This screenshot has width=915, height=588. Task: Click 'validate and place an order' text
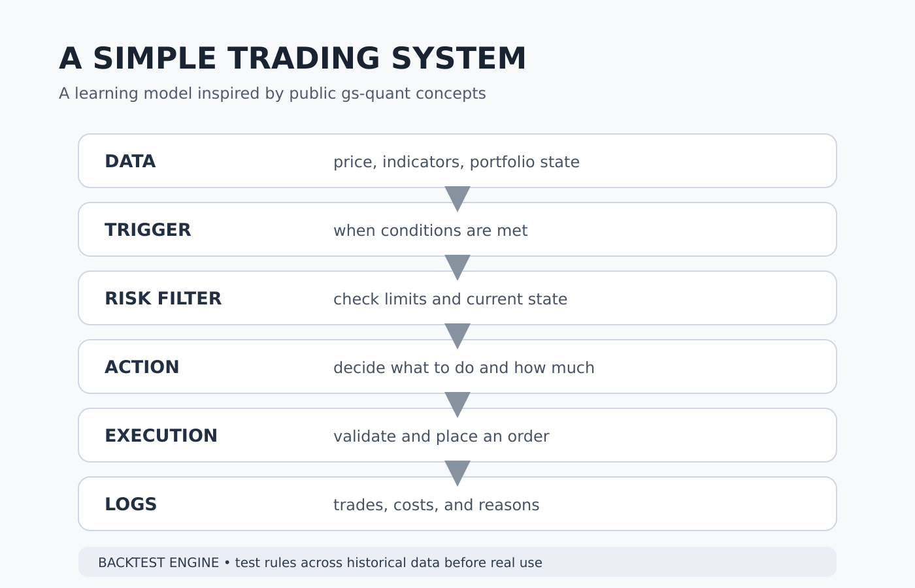(x=441, y=436)
